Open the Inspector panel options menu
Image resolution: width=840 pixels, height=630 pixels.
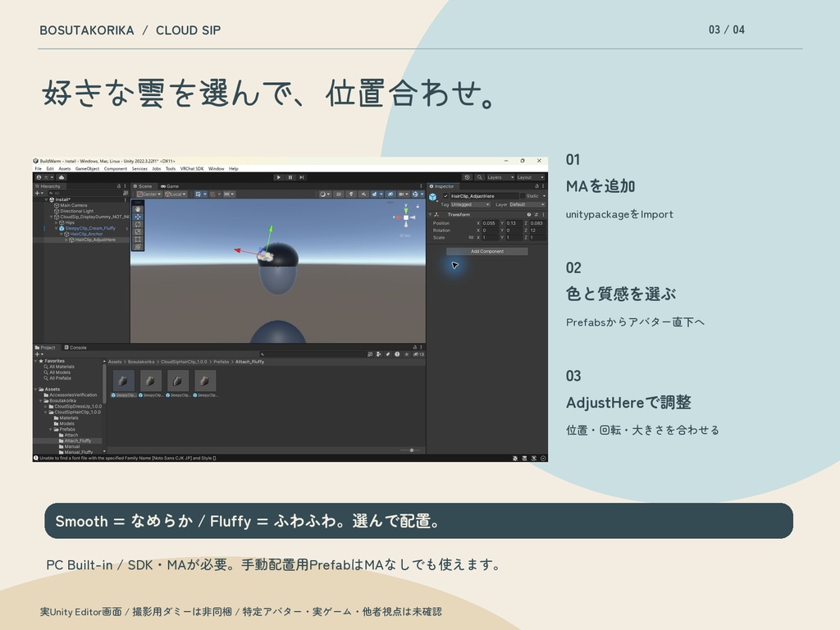pyautogui.click(x=543, y=186)
